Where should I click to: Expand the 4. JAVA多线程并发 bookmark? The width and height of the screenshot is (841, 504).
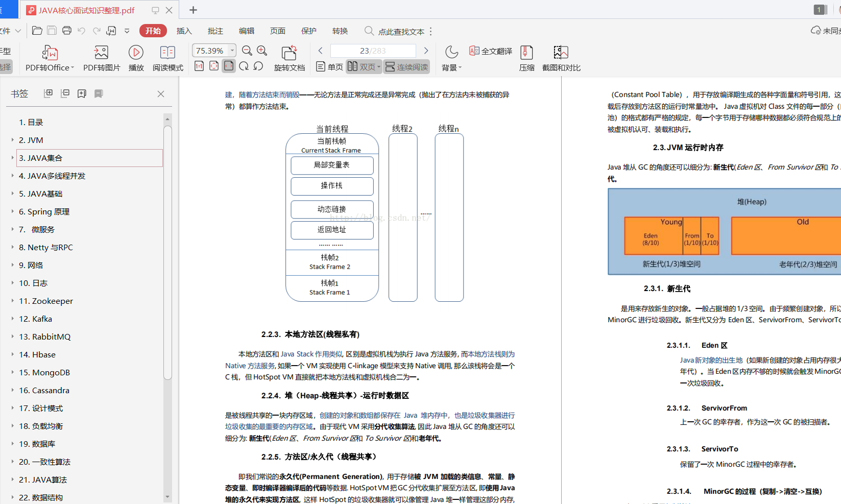pos(13,175)
